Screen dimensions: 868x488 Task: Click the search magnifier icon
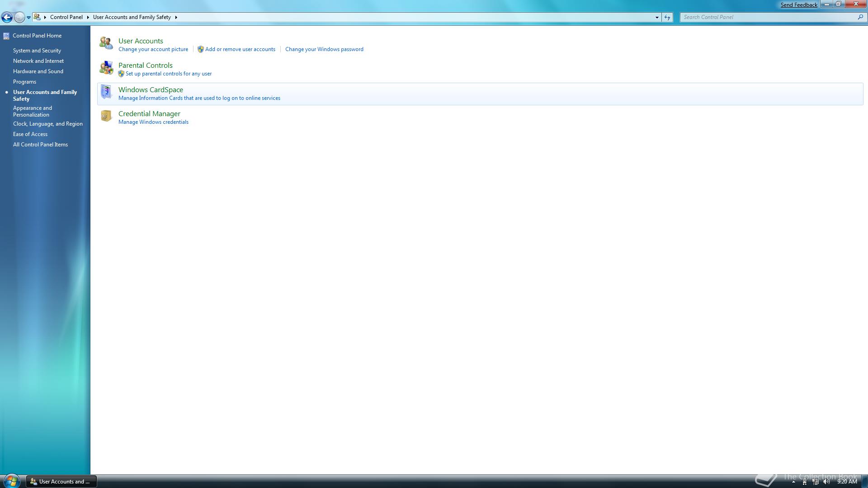(x=860, y=17)
